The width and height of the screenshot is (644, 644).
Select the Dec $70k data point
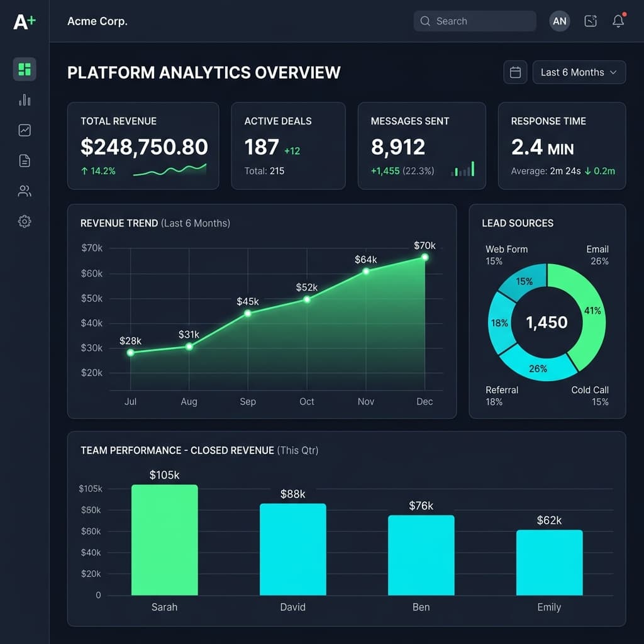pos(425,257)
